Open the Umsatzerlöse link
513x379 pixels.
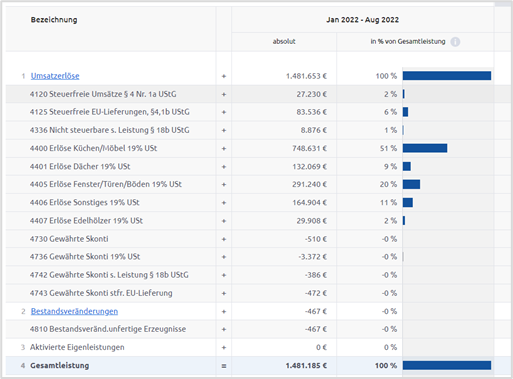[x=55, y=76]
